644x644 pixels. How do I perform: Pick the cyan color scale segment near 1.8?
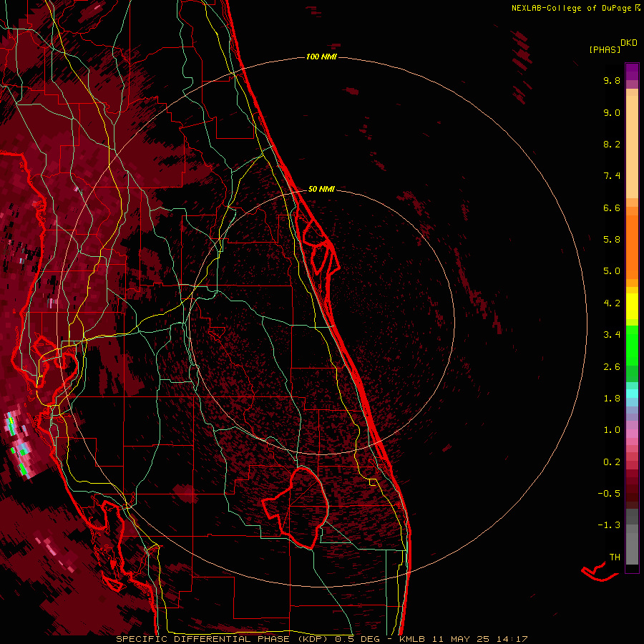[632, 394]
